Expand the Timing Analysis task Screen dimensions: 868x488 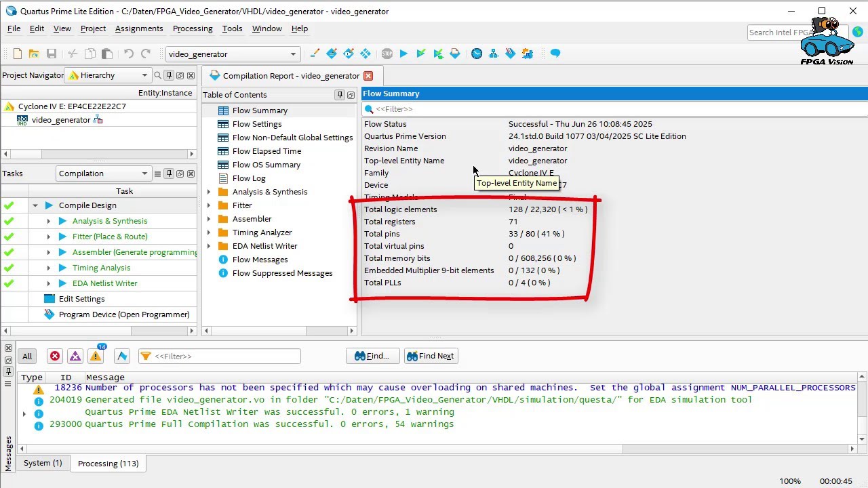48,268
